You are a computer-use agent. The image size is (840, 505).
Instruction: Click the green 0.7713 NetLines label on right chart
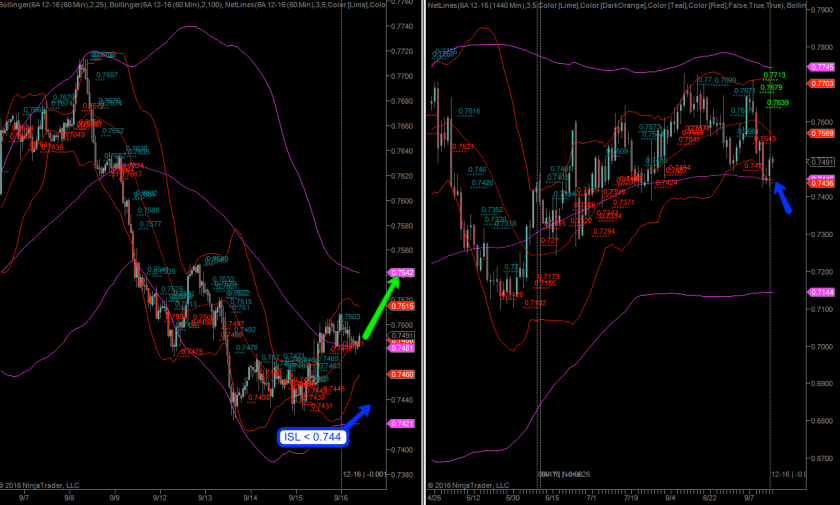tap(775, 75)
